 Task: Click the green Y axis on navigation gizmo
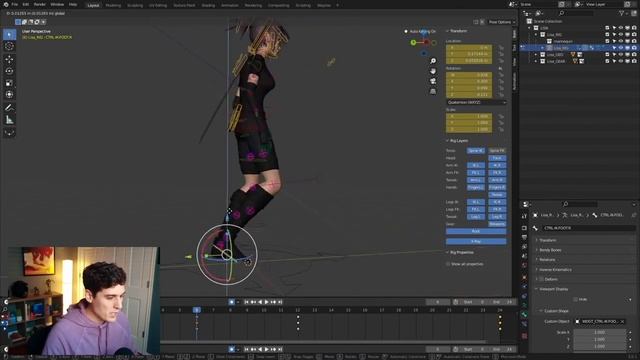tap(413, 42)
